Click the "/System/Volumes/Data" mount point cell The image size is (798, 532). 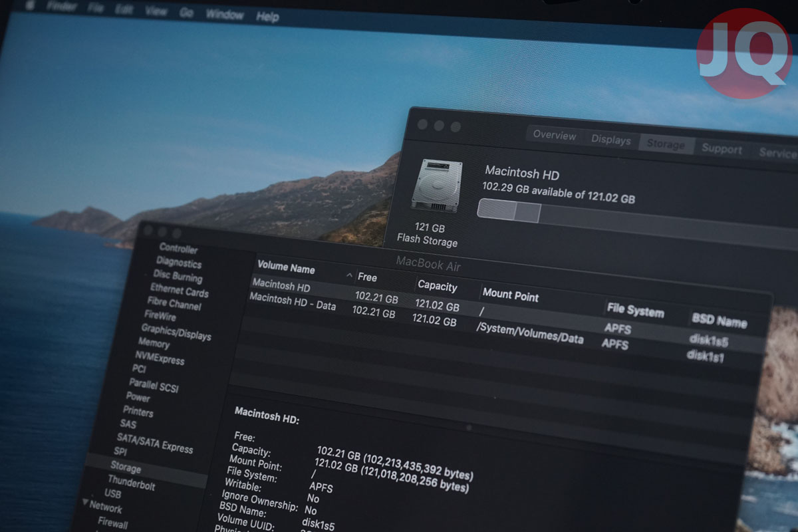(x=530, y=334)
